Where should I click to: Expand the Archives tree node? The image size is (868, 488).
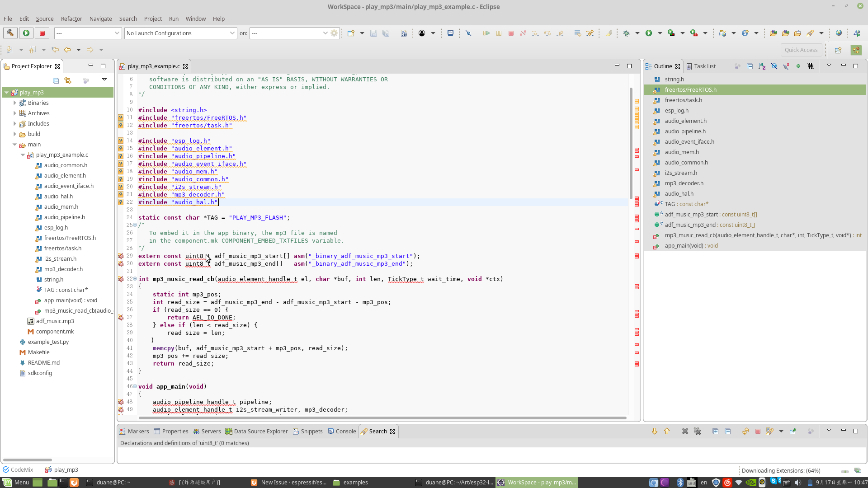tap(14, 113)
